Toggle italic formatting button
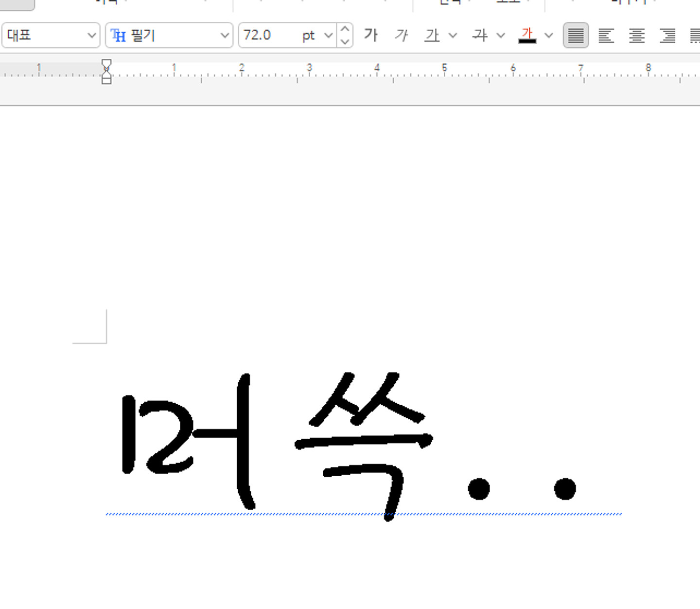 coord(401,35)
